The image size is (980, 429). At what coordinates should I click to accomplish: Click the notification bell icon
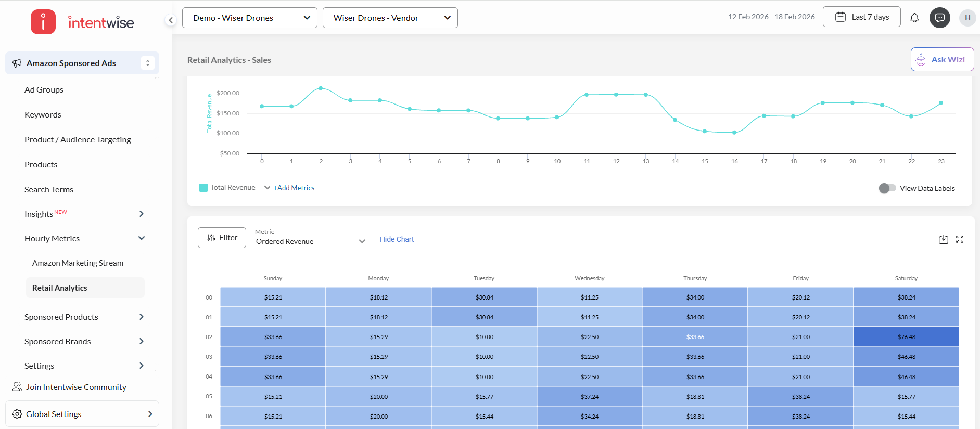[x=914, y=18]
